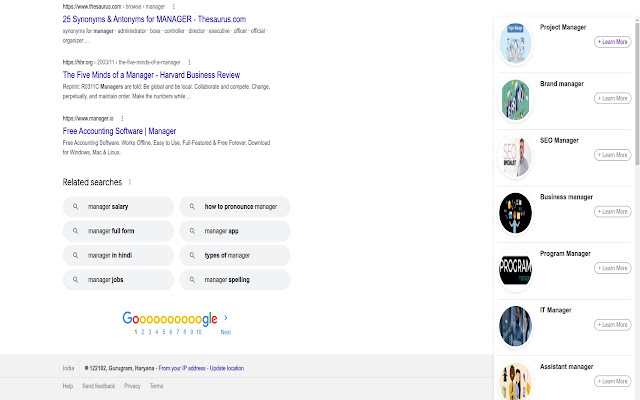The image size is (640, 400).
Task: Go to results page 10
Action: click(x=199, y=332)
